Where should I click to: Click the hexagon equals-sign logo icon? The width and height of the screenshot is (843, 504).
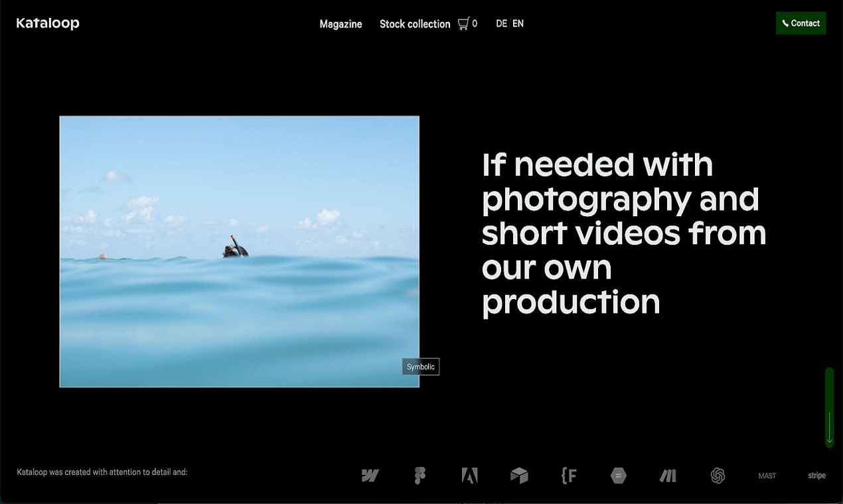tap(618, 475)
